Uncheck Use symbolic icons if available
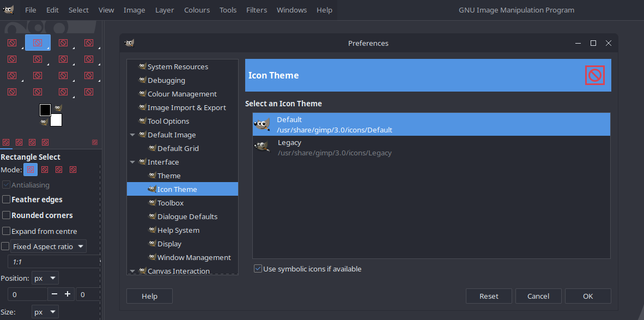Viewport: 644px width, 320px height. click(x=258, y=269)
